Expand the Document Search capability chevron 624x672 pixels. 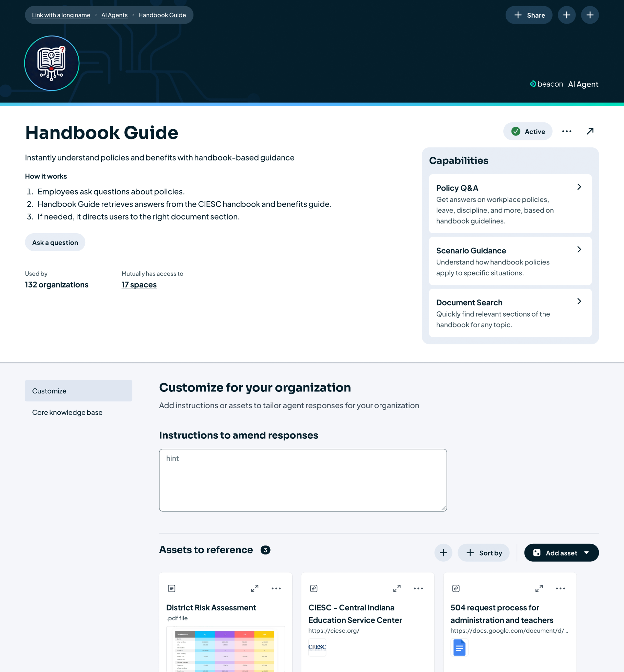tap(579, 301)
